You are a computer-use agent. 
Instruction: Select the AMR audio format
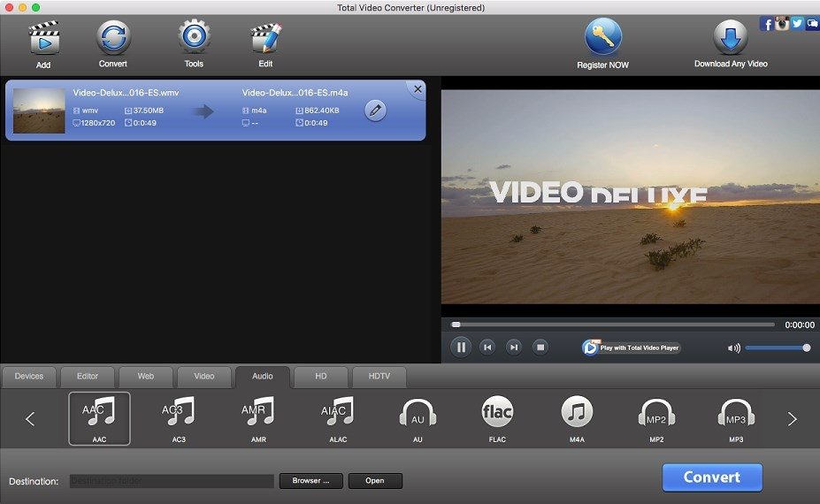tap(258, 419)
